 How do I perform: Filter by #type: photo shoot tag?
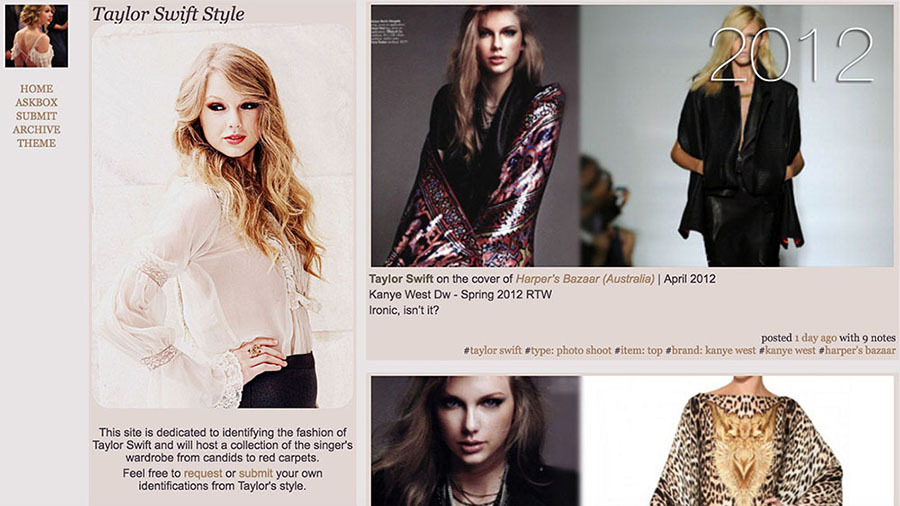[568, 350]
